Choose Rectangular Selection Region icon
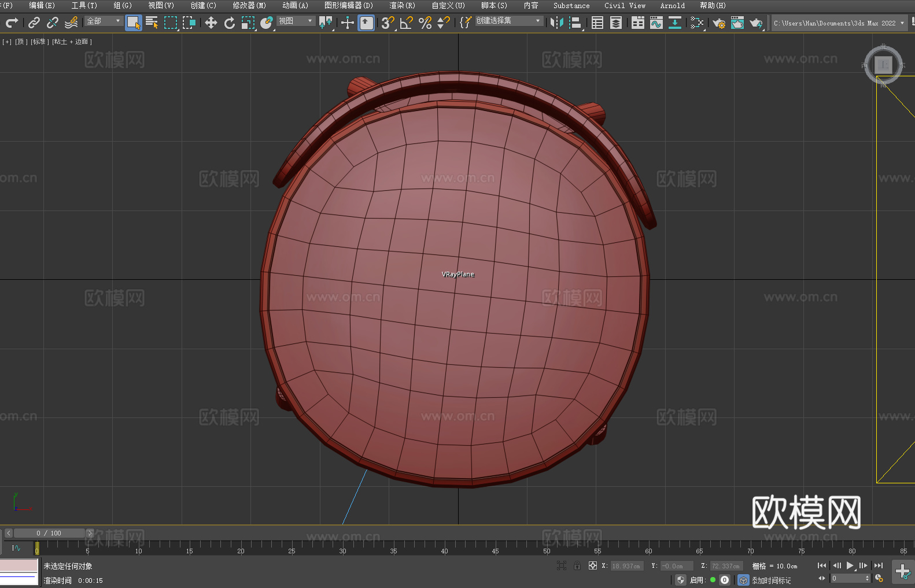915x588 pixels. click(171, 23)
